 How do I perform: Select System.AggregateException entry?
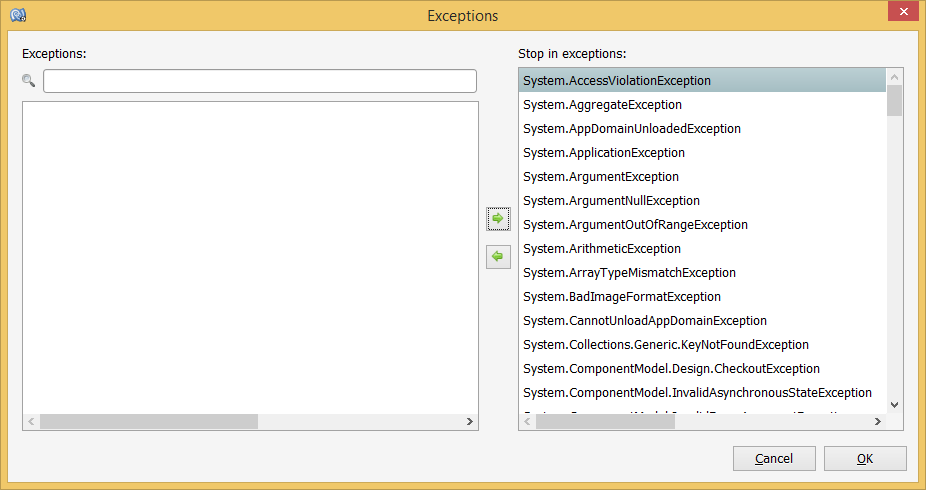pyautogui.click(x=602, y=105)
